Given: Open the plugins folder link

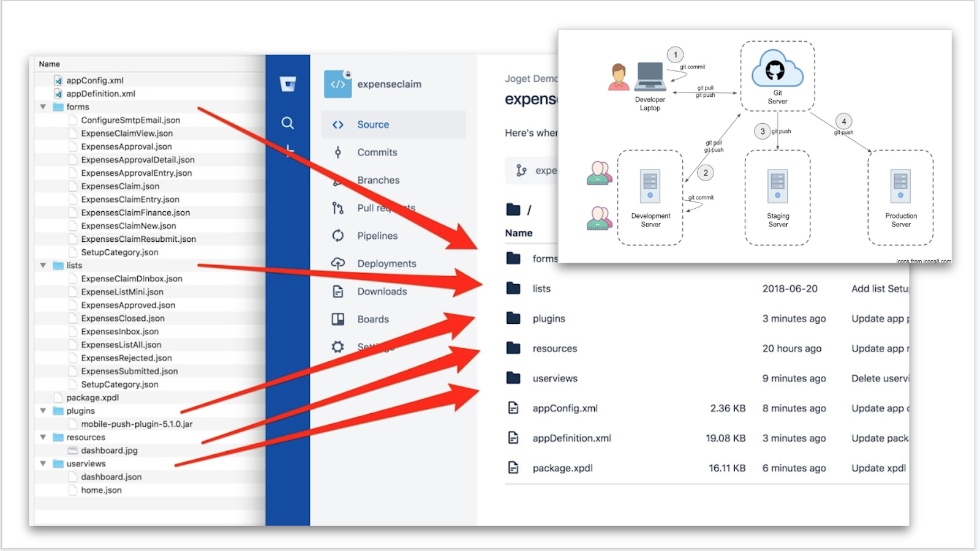Looking at the screenshot, I should 549,318.
